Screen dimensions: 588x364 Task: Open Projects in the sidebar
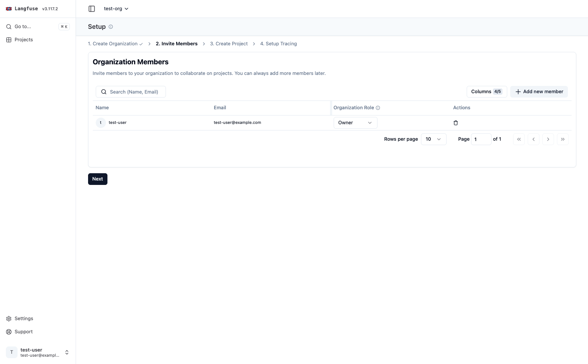23,40
